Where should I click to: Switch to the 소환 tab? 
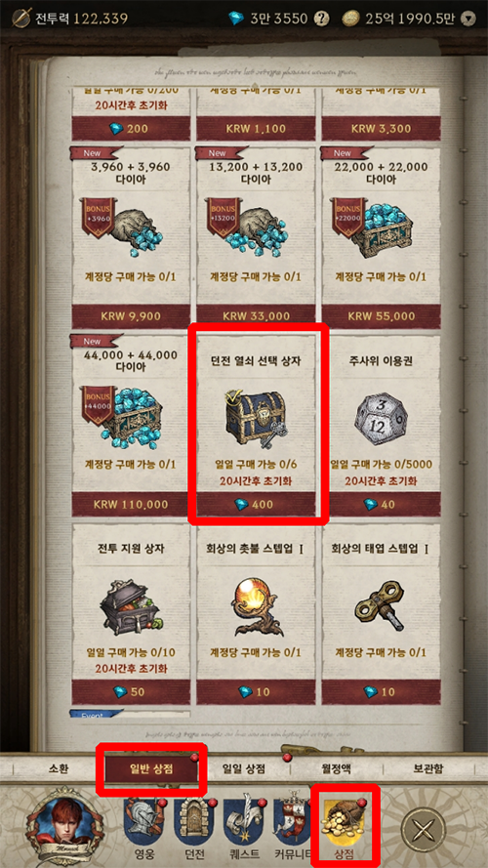click(59, 768)
